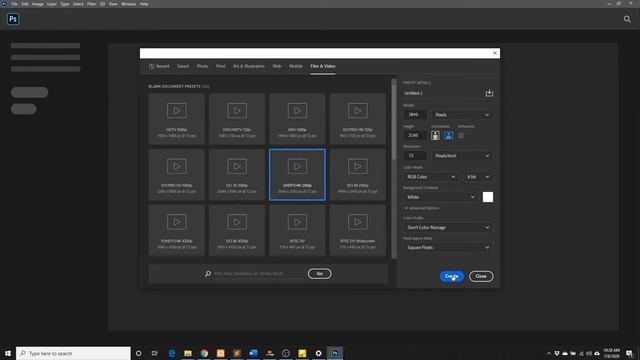Choose the DVCPRO HD 720p preset
This screenshot has height=360, width=640.
(x=358, y=119)
